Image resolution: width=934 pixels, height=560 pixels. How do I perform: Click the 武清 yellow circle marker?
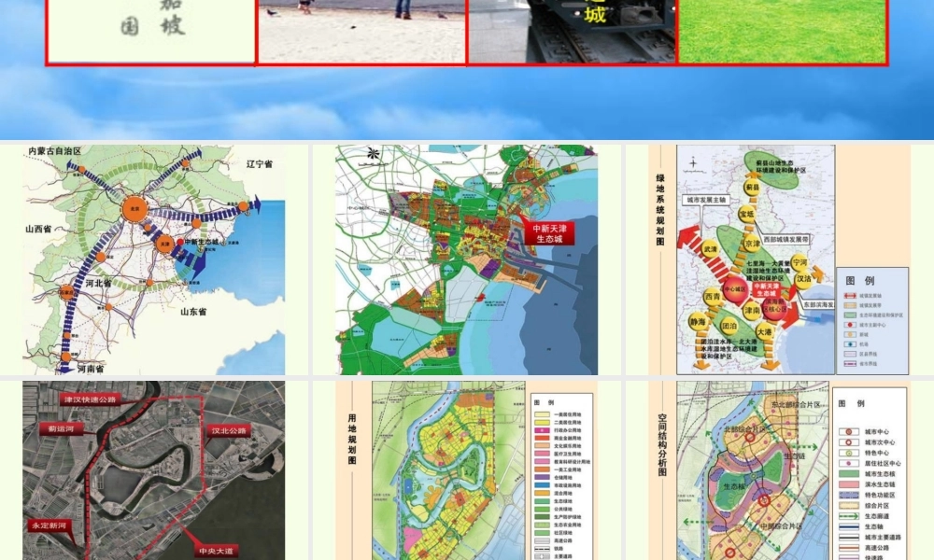[x=710, y=249]
